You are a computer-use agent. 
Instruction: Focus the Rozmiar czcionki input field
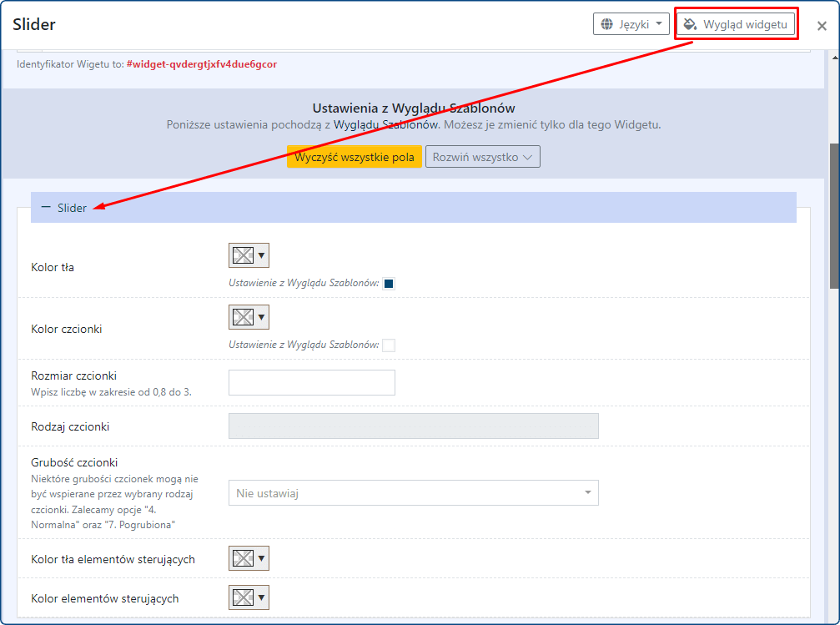point(311,382)
